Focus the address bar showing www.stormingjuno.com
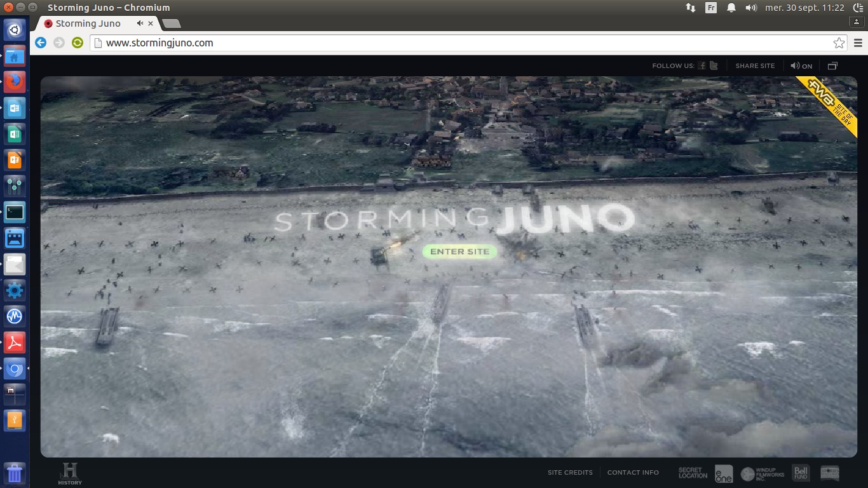 [468, 43]
